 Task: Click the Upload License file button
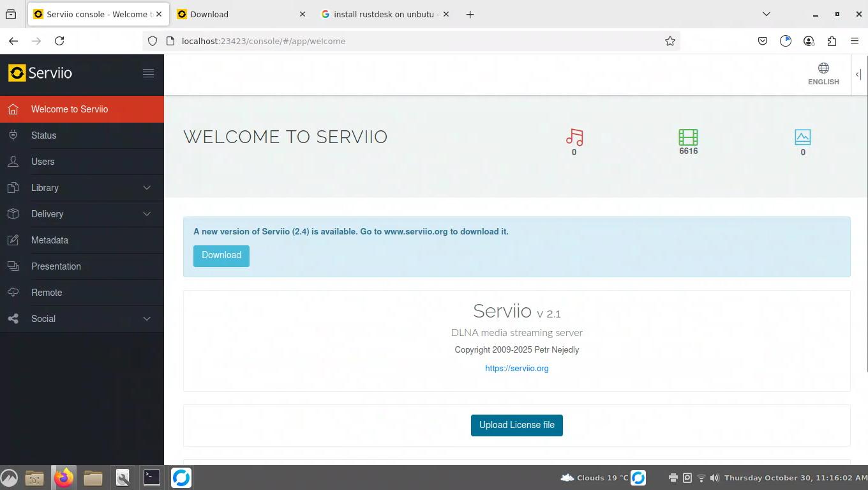(x=516, y=425)
